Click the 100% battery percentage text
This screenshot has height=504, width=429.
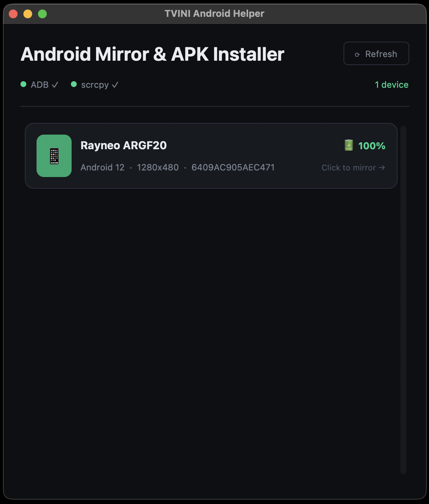tap(372, 146)
